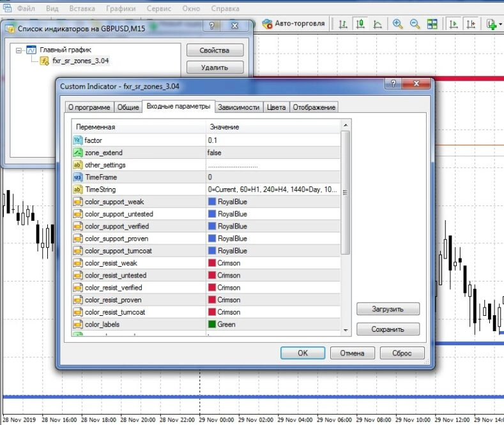Click help button in indicators list window
The height and width of the screenshot is (425, 504).
click(211, 26)
